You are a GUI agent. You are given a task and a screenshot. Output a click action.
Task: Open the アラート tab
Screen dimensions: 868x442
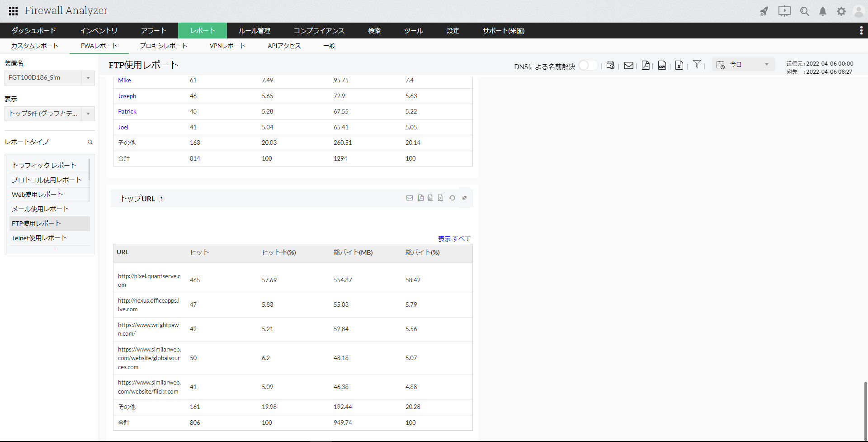pyautogui.click(x=154, y=31)
